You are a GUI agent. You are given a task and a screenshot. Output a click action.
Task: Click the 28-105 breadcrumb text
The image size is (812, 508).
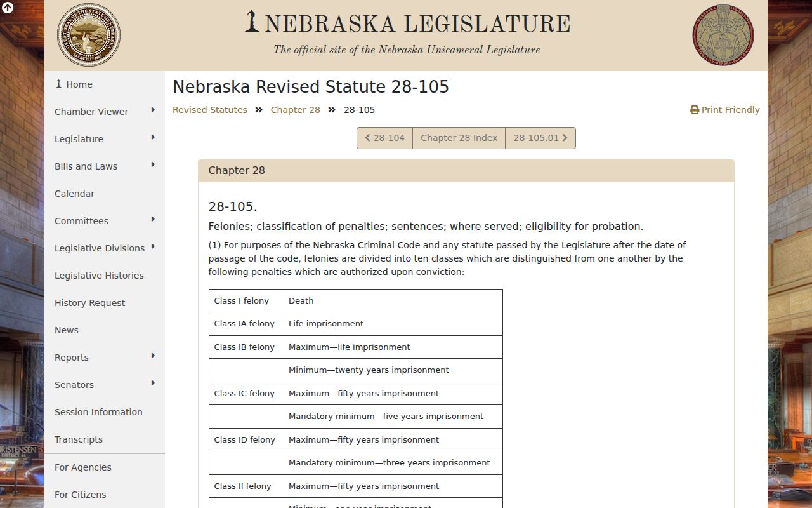click(359, 110)
